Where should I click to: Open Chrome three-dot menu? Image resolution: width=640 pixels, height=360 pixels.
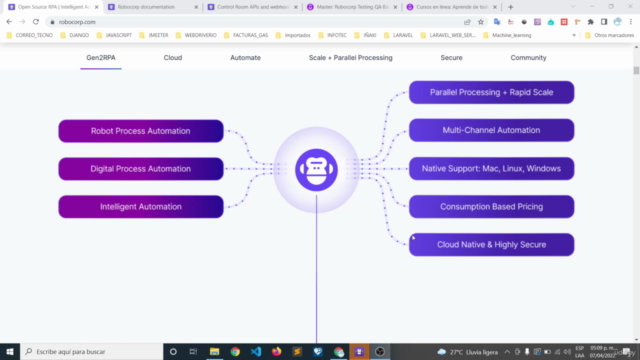tap(631, 22)
